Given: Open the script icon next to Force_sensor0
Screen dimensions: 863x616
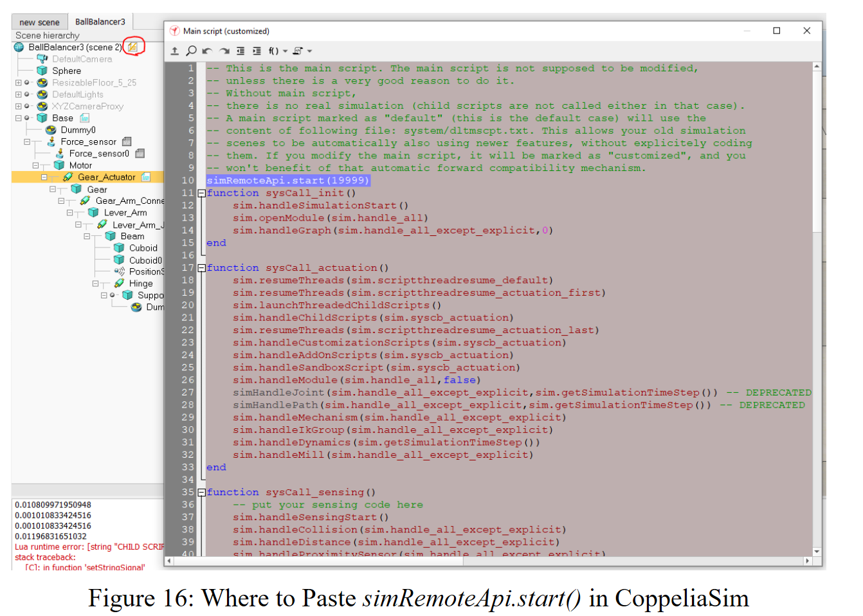Looking at the screenshot, I should click(140, 154).
